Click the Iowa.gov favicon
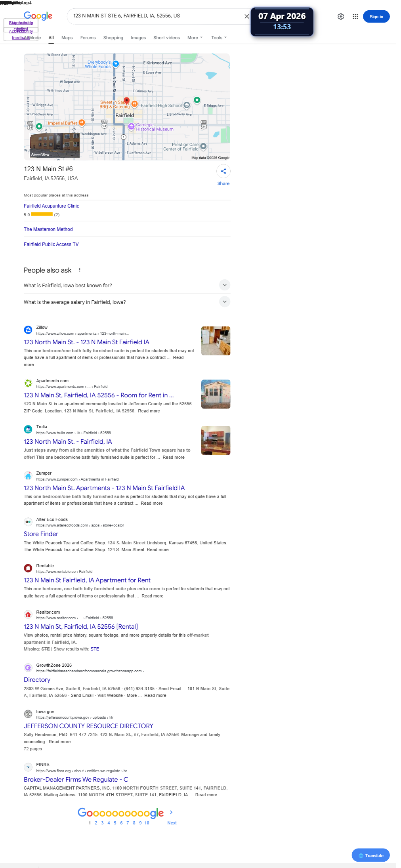 point(28,714)
